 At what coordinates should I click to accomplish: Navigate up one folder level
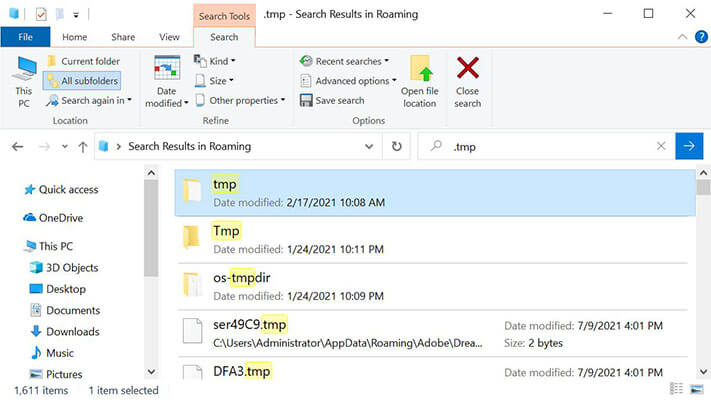(x=82, y=146)
